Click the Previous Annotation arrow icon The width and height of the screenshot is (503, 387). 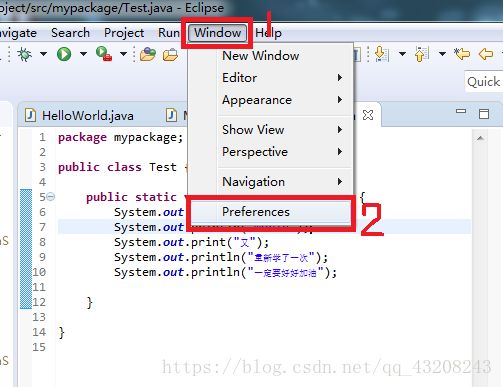421,54
